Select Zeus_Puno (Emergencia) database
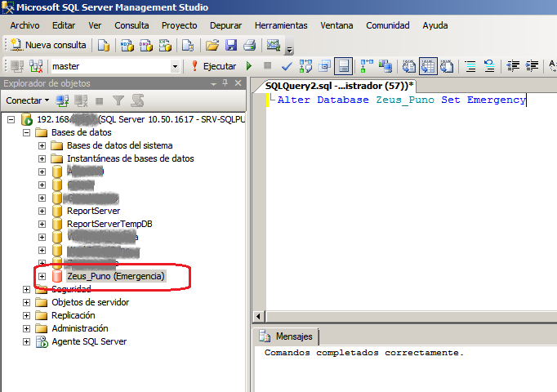Image resolution: width=557 pixels, height=392 pixels. 116,276
